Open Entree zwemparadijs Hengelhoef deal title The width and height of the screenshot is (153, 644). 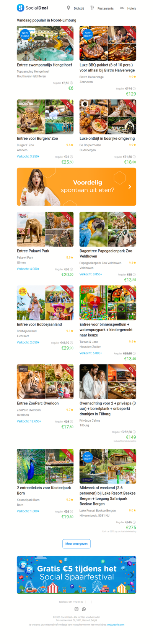tap(44, 65)
